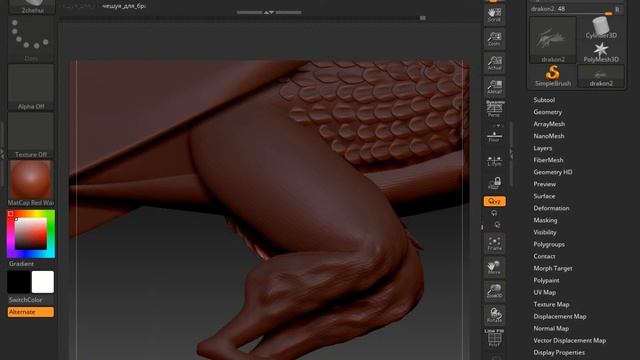This screenshot has height=360, width=640.
Task: Toggle Z-axis rotation mode icon
Action: pos(497,225)
